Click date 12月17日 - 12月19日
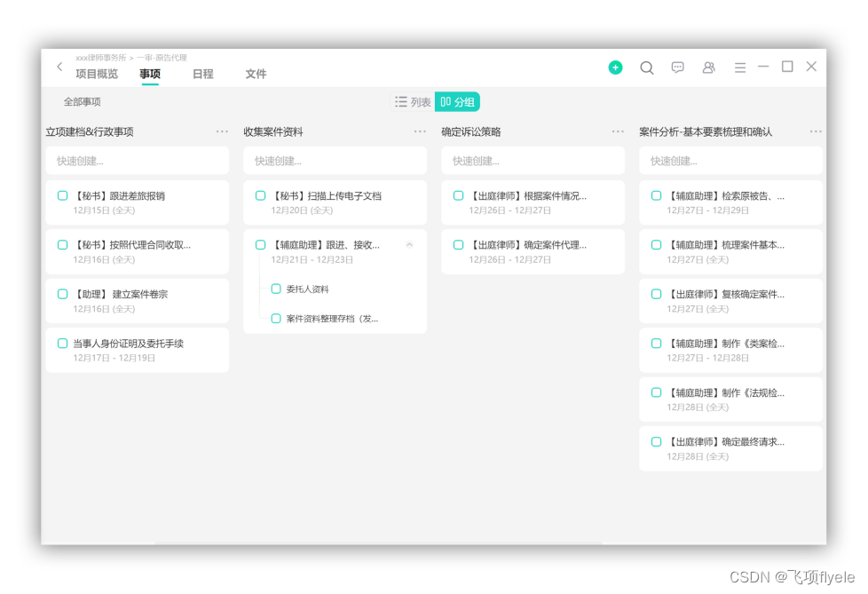This screenshot has width=868, height=594. coord(114,358)
